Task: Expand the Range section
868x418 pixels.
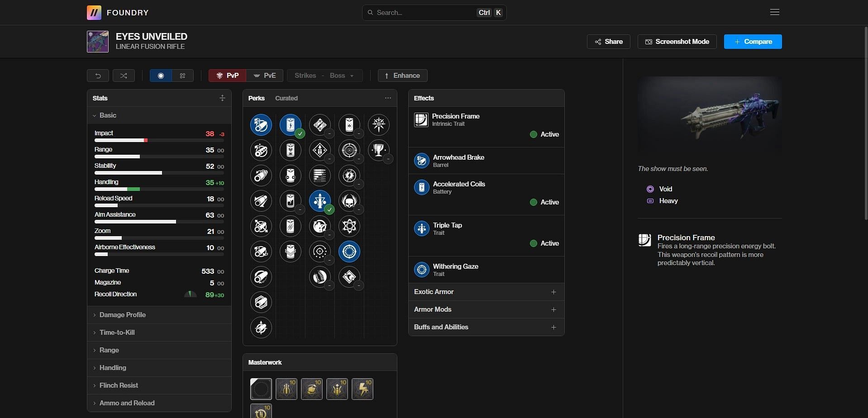Action: [x=159, y=350]
